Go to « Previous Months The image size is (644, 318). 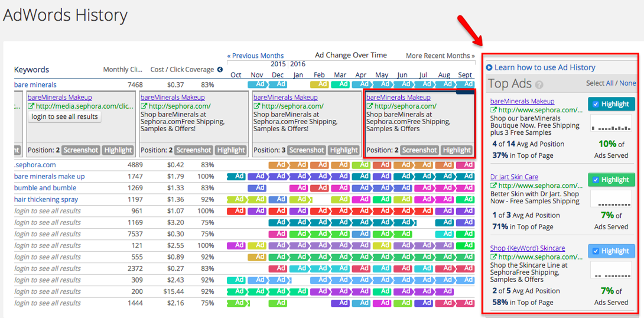pyautogui.click(x=255, y=56)
